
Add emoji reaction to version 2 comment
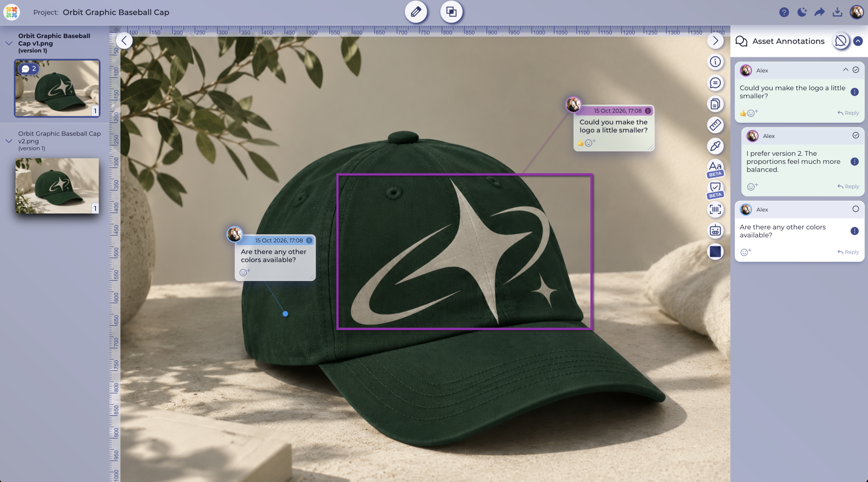pyautogui.click(x=752, y=187)
